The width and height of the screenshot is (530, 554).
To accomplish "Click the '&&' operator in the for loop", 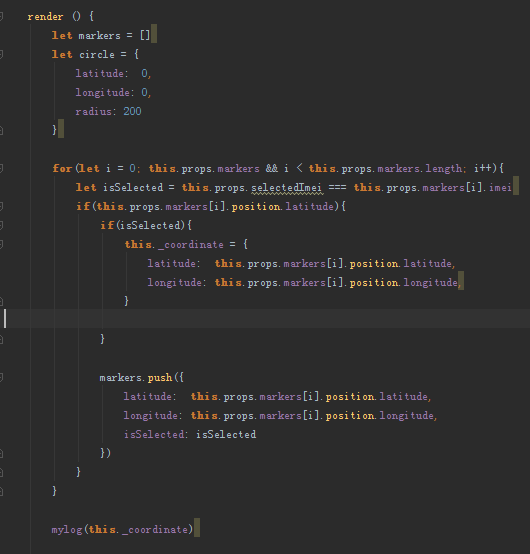I will [x=272, y=168].
